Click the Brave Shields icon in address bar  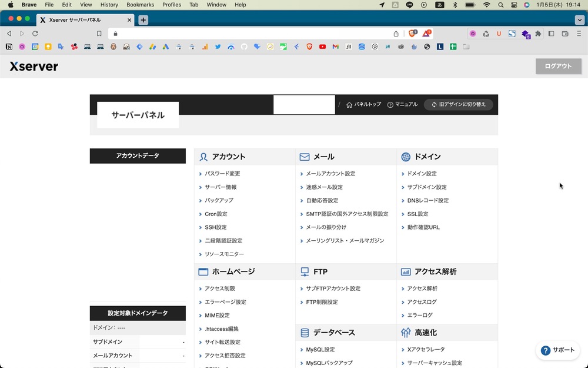(x=413, y=34)
